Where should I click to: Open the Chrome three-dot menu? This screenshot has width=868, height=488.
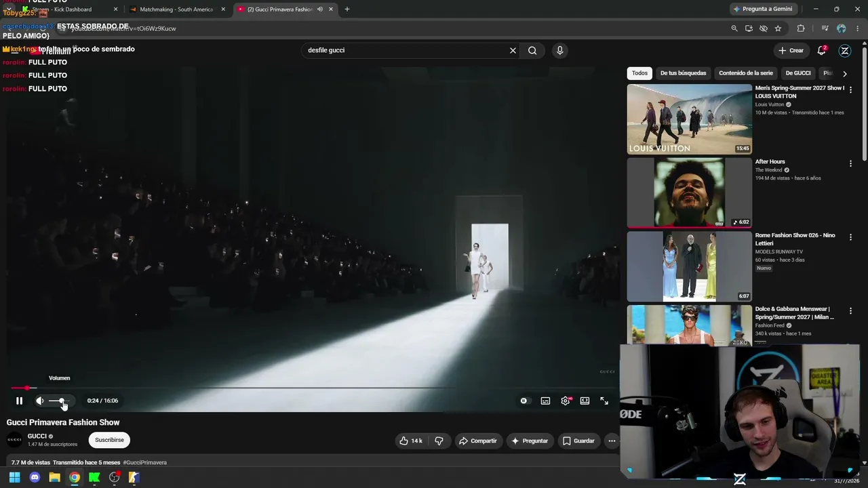click(x=858, y=28)
